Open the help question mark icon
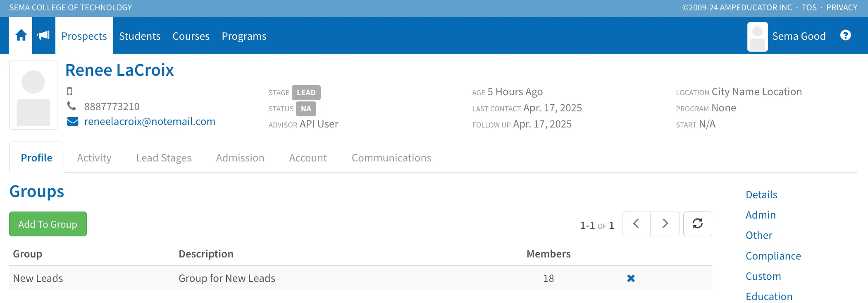The height and width of the screenshot is (303, 868). click(846, 36)
